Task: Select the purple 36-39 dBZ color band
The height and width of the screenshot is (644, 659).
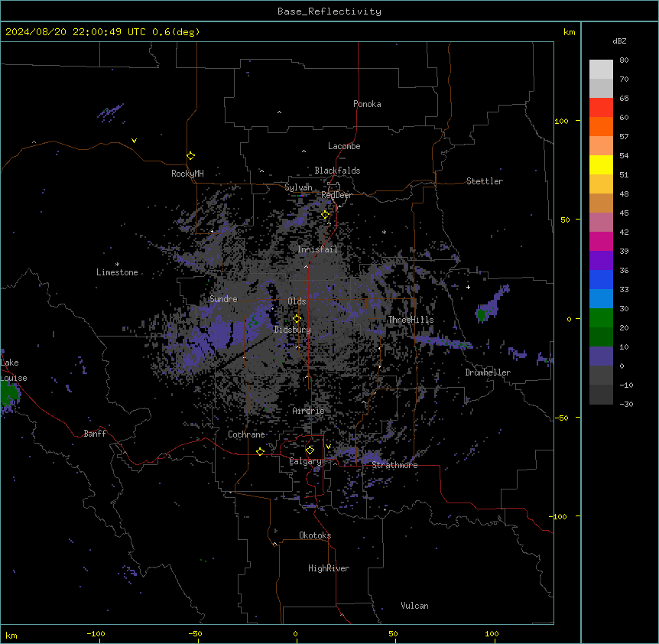Action: (601, 261)
